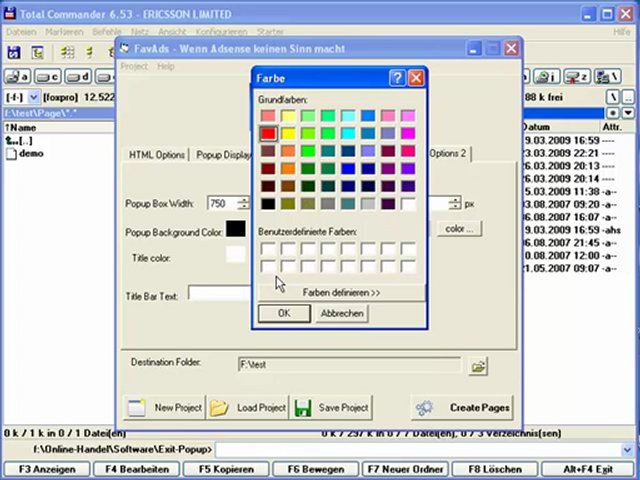
Task: Click the Create Pages gear icon
Action: pos(424,408)
